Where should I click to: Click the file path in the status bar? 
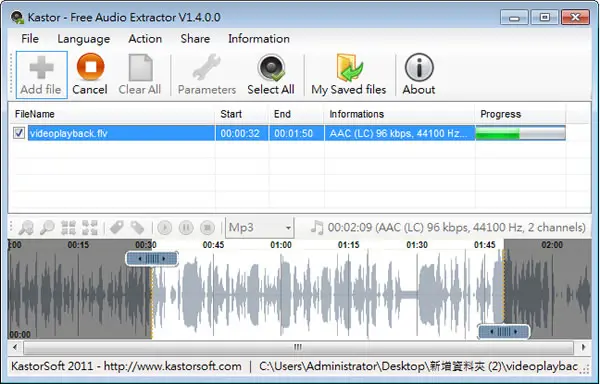pos(419,366)
